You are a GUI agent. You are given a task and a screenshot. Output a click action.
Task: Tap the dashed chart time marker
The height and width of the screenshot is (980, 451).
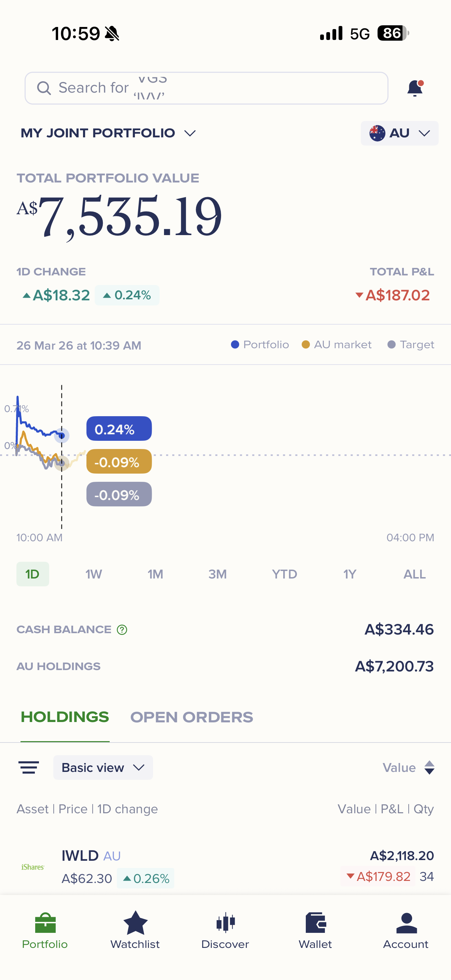tap(61, 457)
